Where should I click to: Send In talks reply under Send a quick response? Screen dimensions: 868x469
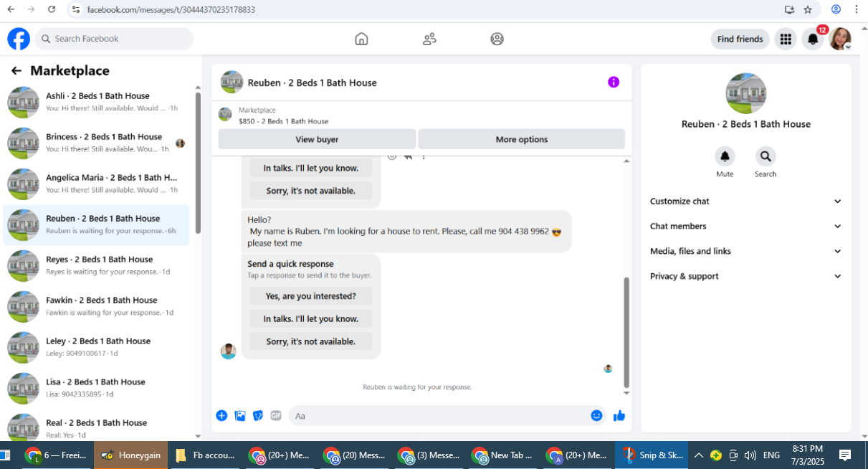pos(311,318)
